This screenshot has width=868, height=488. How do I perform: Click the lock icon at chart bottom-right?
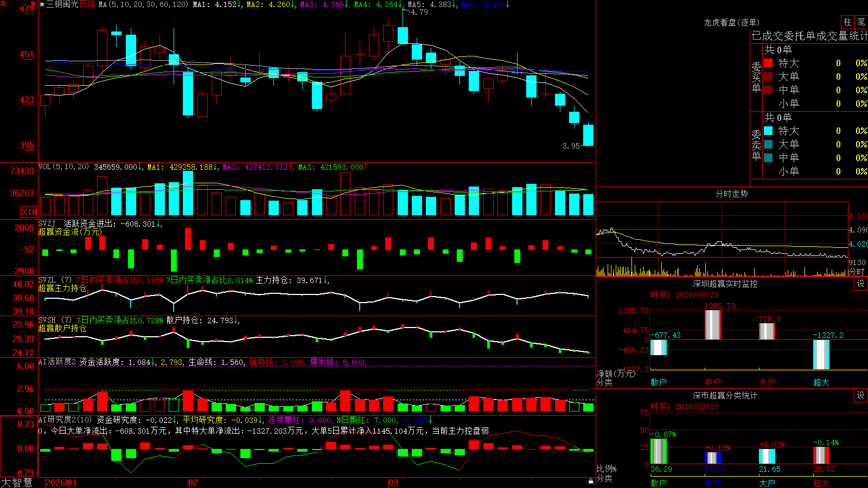pos(591,481)
